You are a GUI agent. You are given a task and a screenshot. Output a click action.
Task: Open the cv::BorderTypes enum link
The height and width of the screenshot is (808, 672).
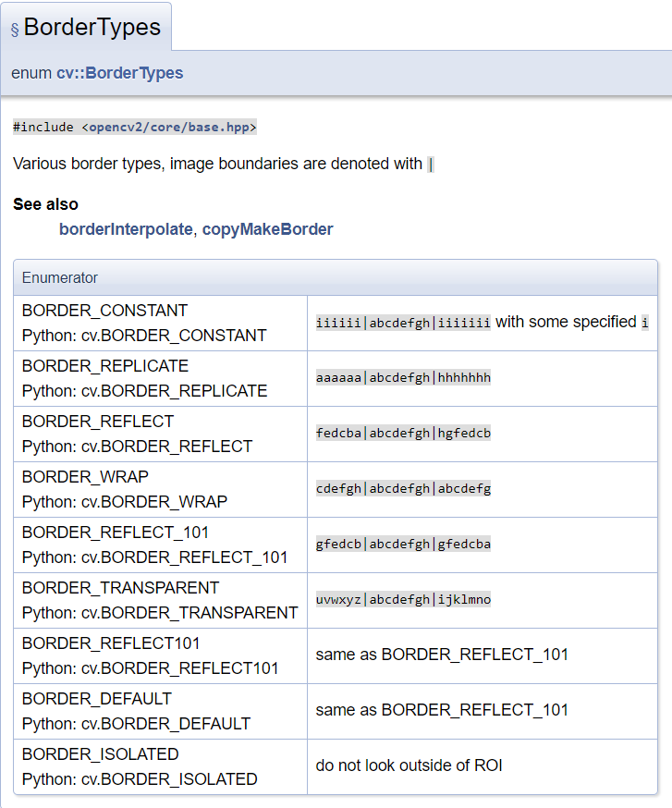[119, 73]
